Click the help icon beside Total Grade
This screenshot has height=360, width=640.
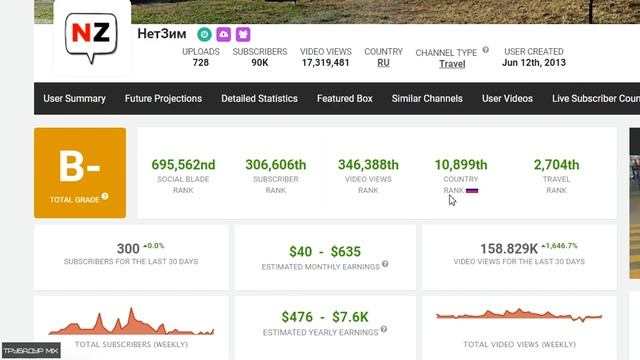tap(105, 196)
